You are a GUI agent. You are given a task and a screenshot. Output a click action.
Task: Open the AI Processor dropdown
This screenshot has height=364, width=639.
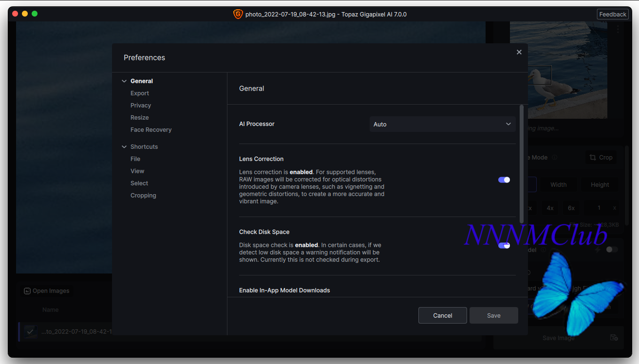442,124
